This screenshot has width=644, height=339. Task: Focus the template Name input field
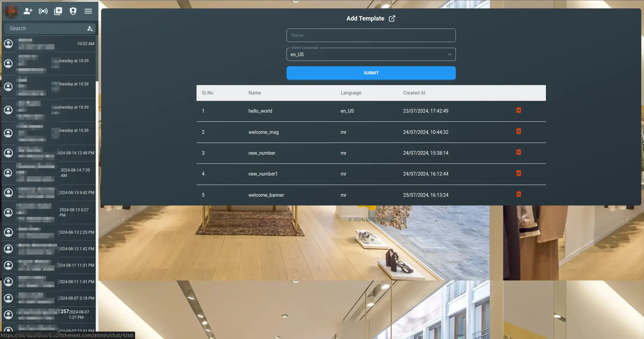[x=371, y=35]
